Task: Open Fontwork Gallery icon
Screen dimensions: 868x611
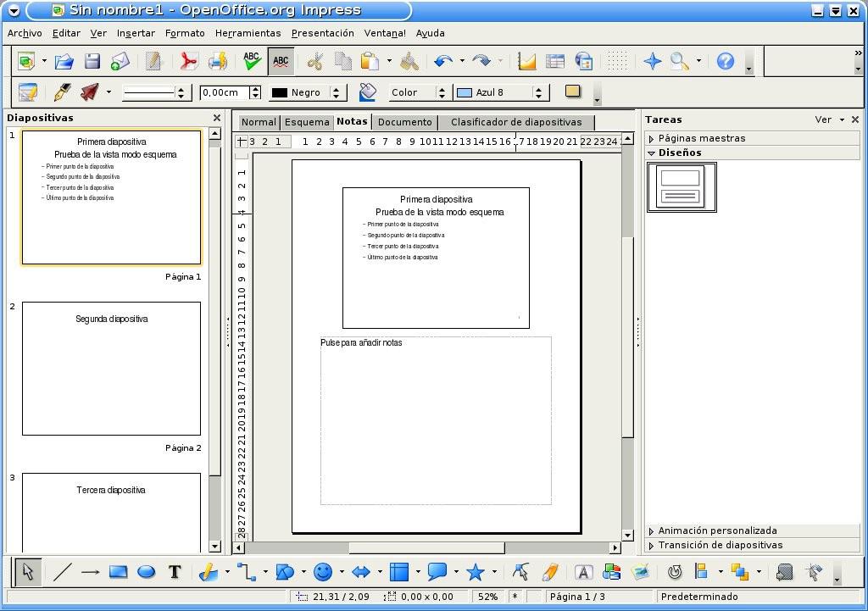Action: 583,572
